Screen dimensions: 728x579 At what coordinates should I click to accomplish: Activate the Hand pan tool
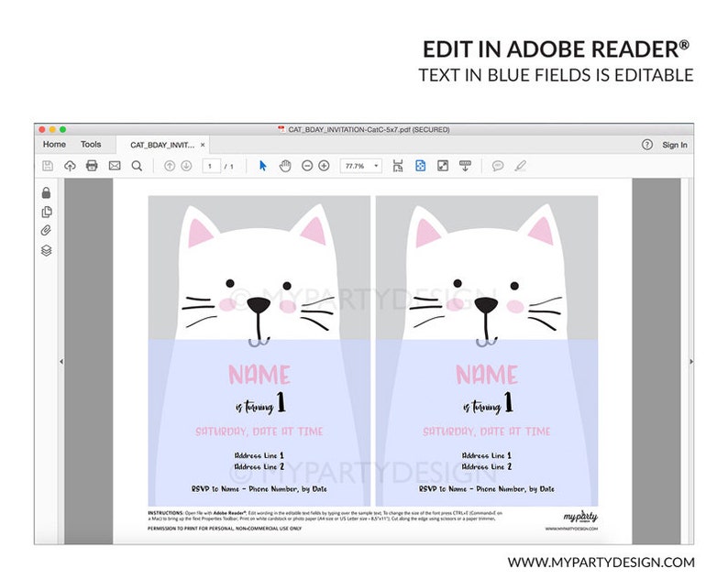pos(285,166)
